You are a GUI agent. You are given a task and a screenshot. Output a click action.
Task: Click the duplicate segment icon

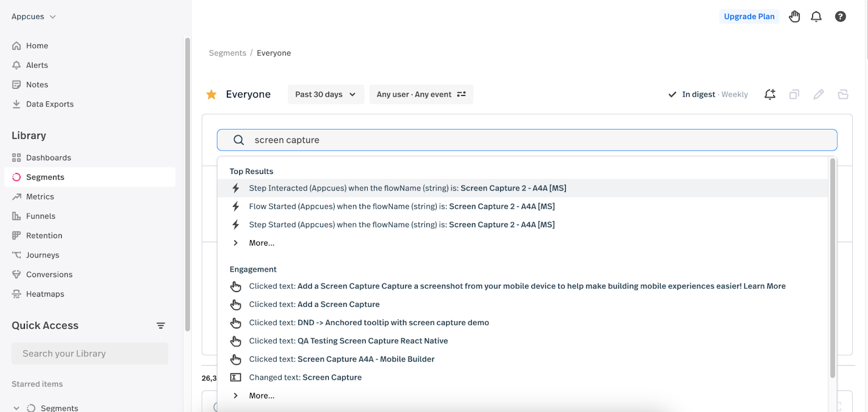tap(794, 94)
